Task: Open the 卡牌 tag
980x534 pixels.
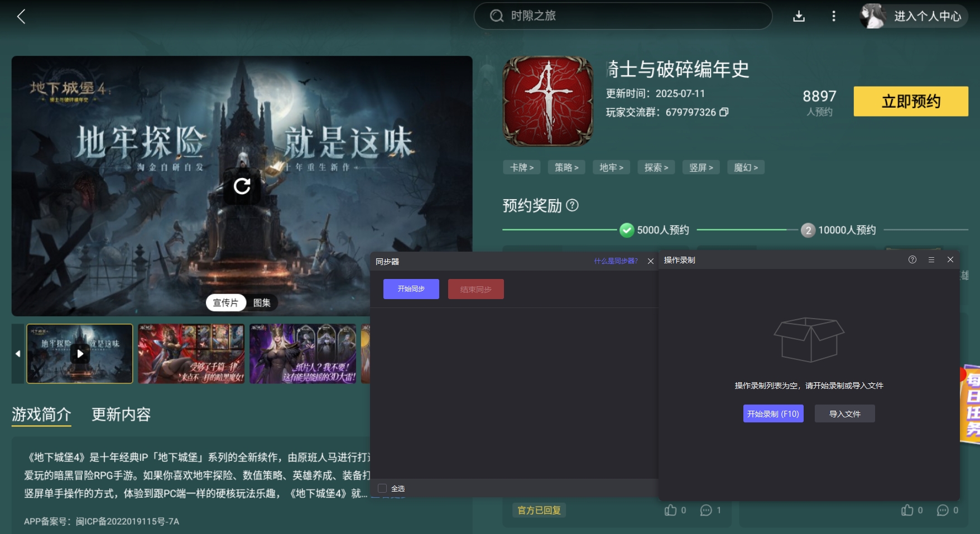Action: [522, 167]
